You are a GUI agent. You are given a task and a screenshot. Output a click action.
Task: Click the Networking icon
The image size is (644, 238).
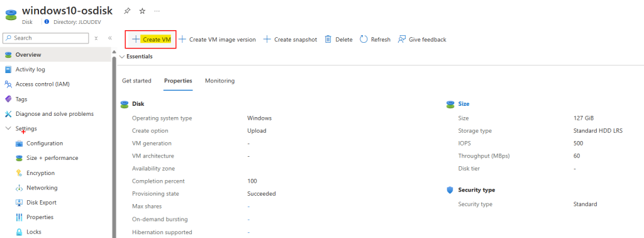point(19,188)
